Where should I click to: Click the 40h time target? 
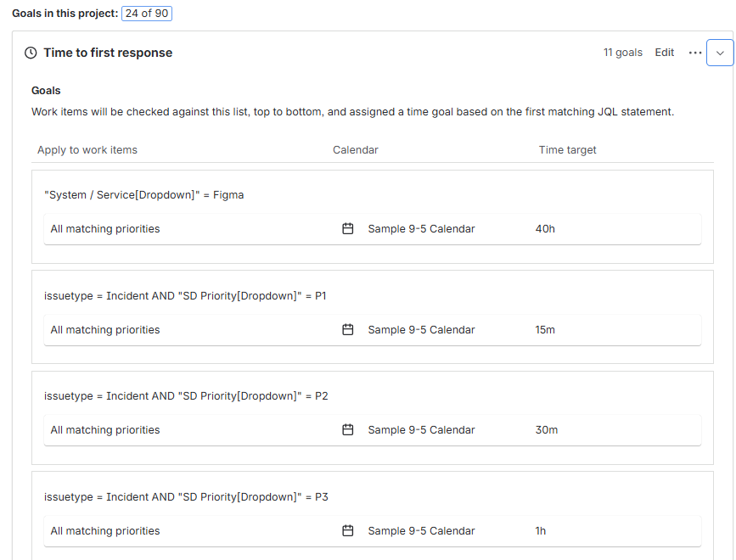pos(545,228)
